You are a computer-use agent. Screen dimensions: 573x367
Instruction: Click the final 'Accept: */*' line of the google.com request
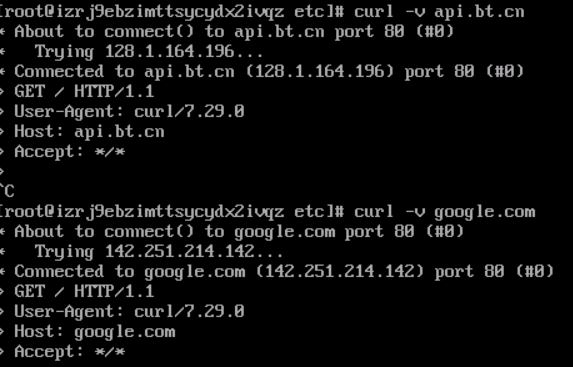[69, 352]
